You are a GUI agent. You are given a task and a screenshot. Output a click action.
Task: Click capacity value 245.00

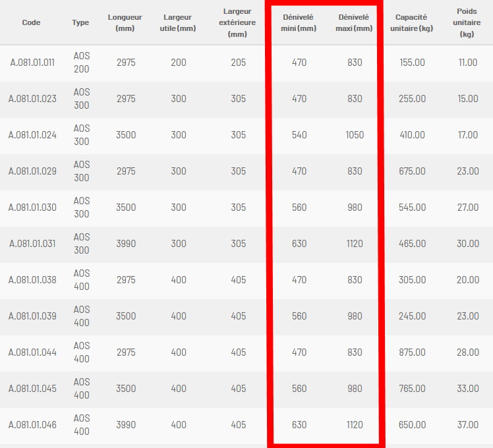(x=412, y=316)
